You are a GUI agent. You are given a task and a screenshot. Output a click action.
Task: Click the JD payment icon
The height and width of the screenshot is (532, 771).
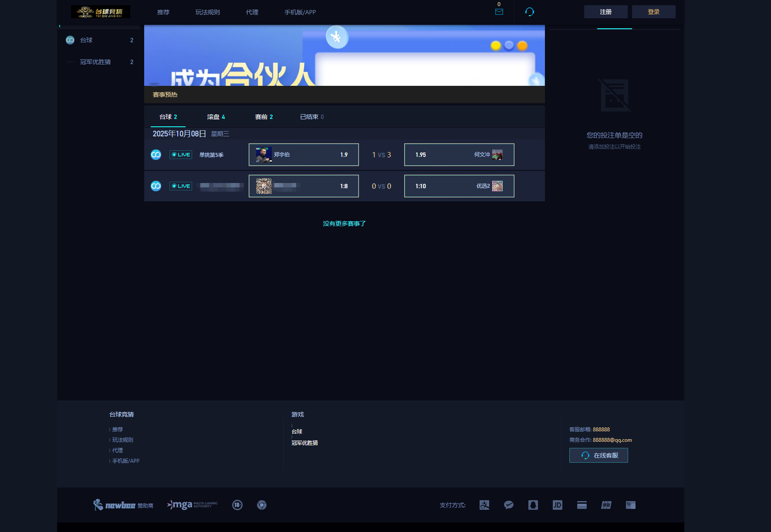point(557,505)
